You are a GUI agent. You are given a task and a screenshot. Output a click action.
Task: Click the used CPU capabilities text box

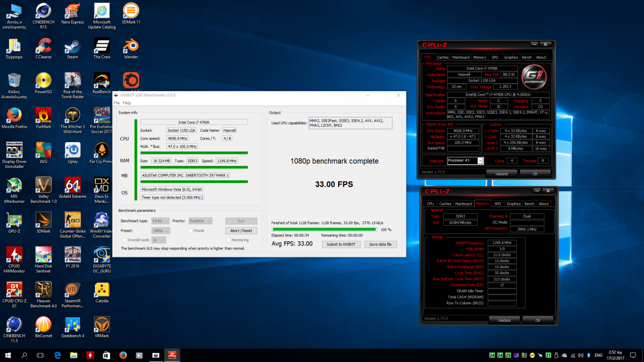(350, 123)
